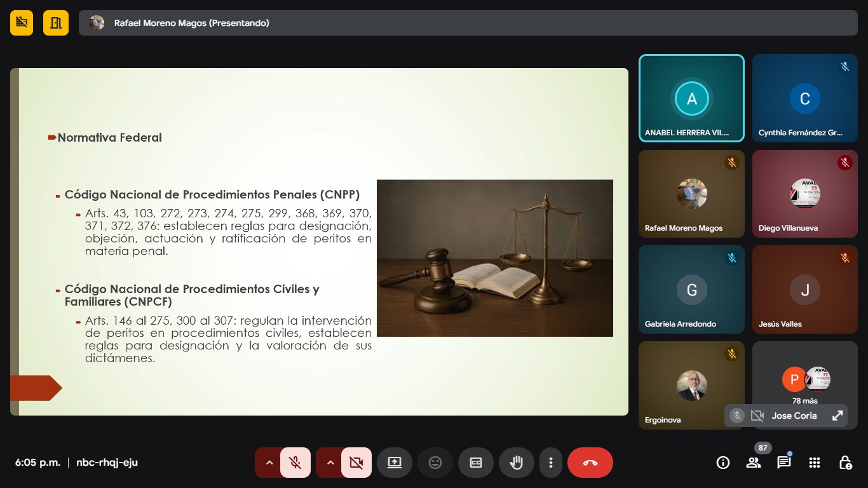
Task: Expand video settings arrow beside camera
Action: 330,463
